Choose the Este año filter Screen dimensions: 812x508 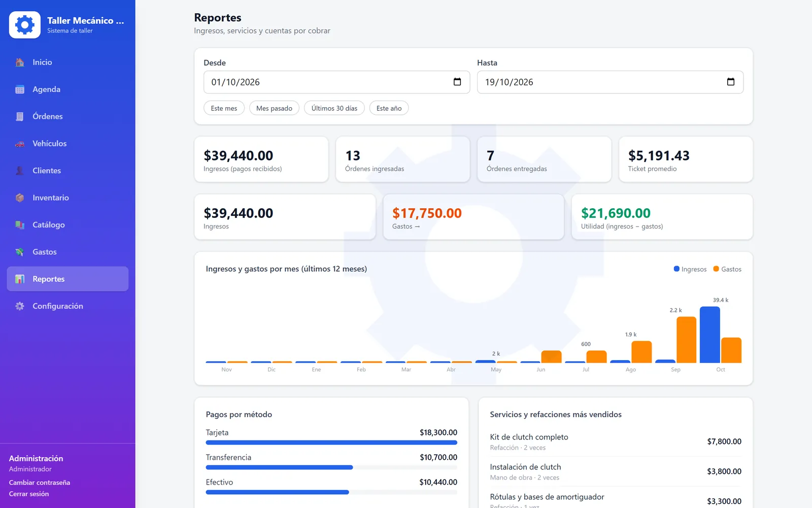click(x=389, y=108)
